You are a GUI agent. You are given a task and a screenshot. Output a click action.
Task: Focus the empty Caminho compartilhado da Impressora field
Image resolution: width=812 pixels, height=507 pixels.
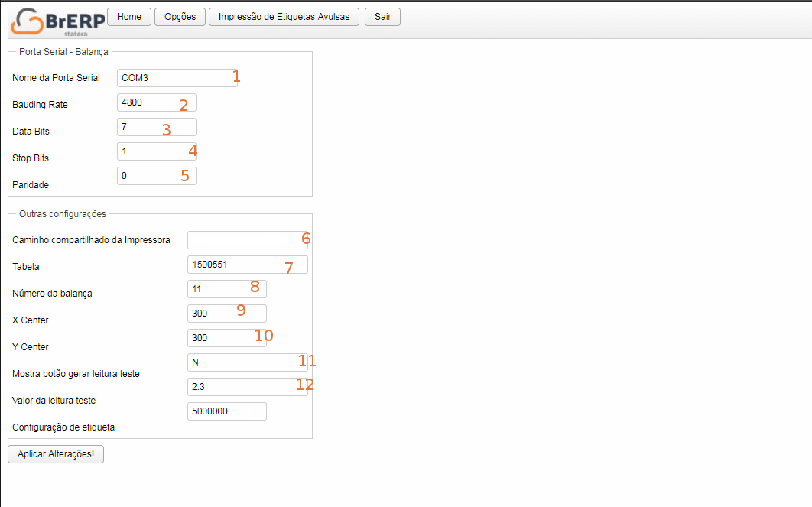point(246,240)
